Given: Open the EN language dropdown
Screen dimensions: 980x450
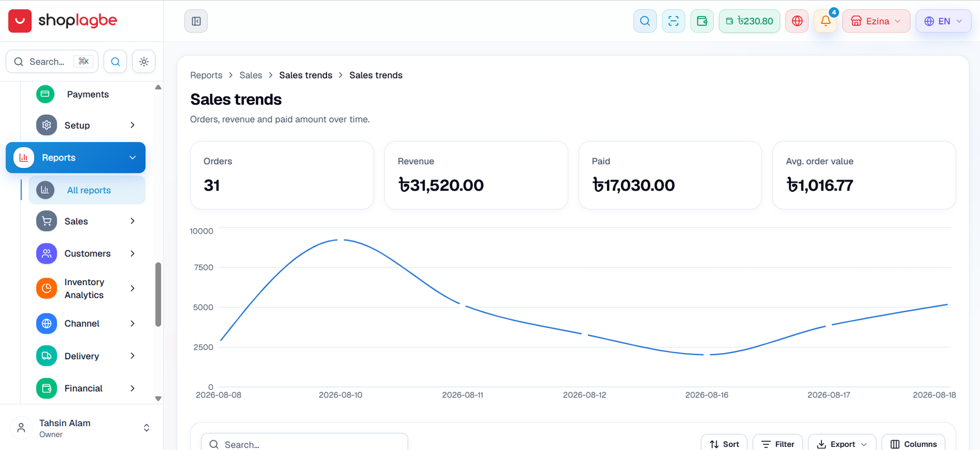Looking at the screenshot, I should (x=943, y=21).
